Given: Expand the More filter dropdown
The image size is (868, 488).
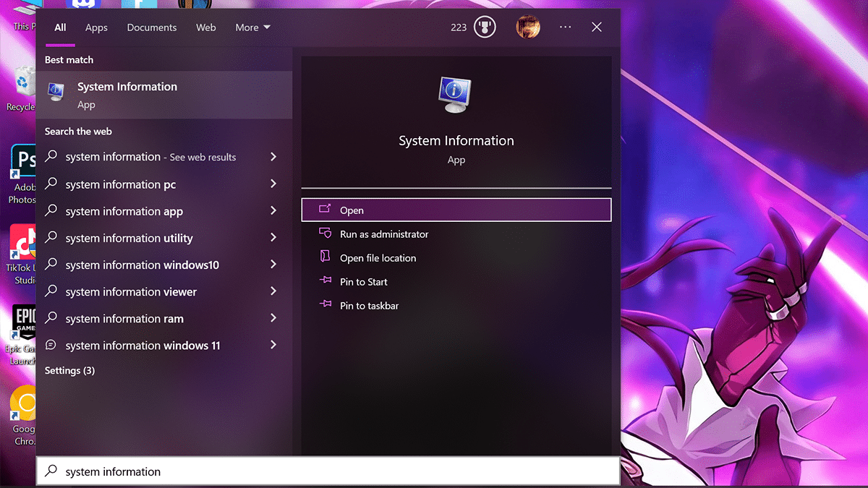Looking at the screenshot, I should tap(252, 27).
